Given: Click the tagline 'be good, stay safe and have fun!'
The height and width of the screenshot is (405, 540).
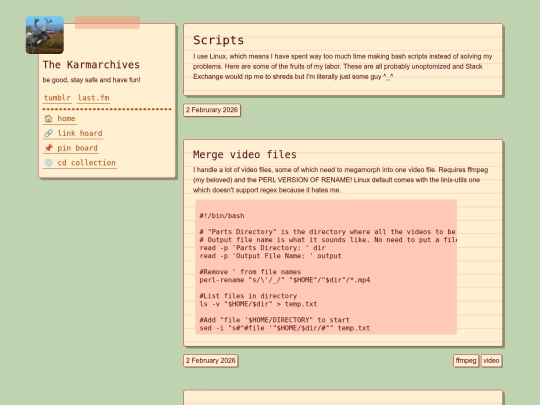Looking at the screenshot, I should [91, 80].
